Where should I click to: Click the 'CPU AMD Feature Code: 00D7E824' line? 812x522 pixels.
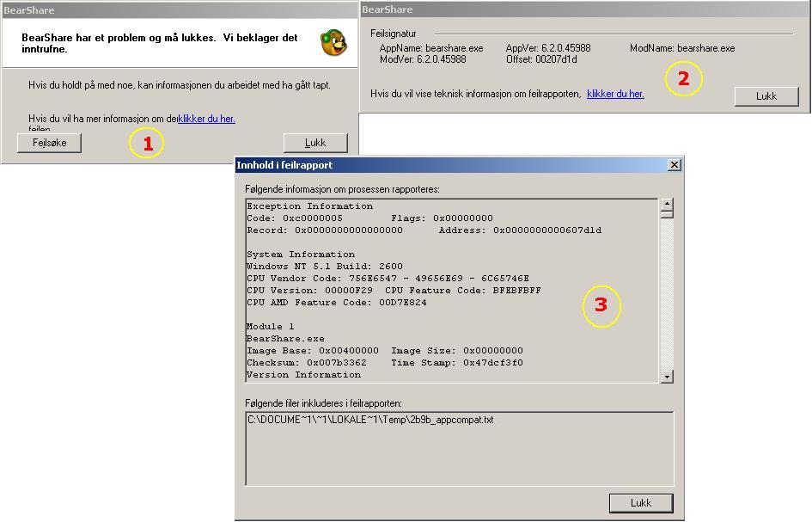tap(337, 303)
